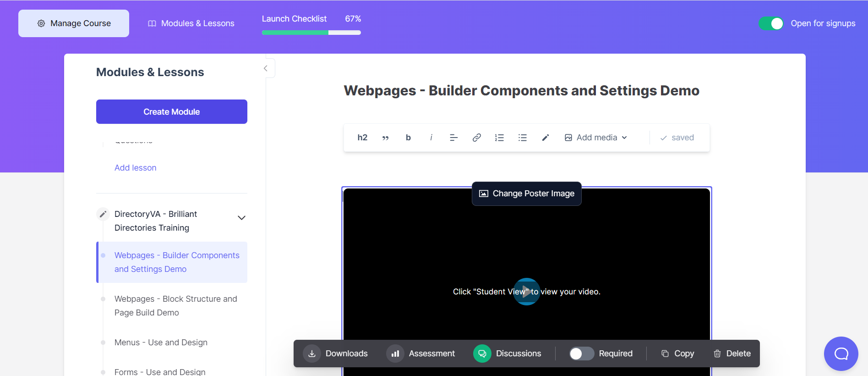868x376 pixels.
Task: Create a bulleted list
Action: (522, 138)
